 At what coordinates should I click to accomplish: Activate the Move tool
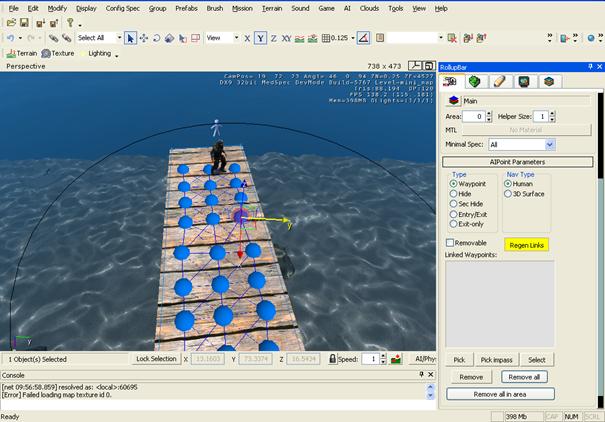click(144, 38)
